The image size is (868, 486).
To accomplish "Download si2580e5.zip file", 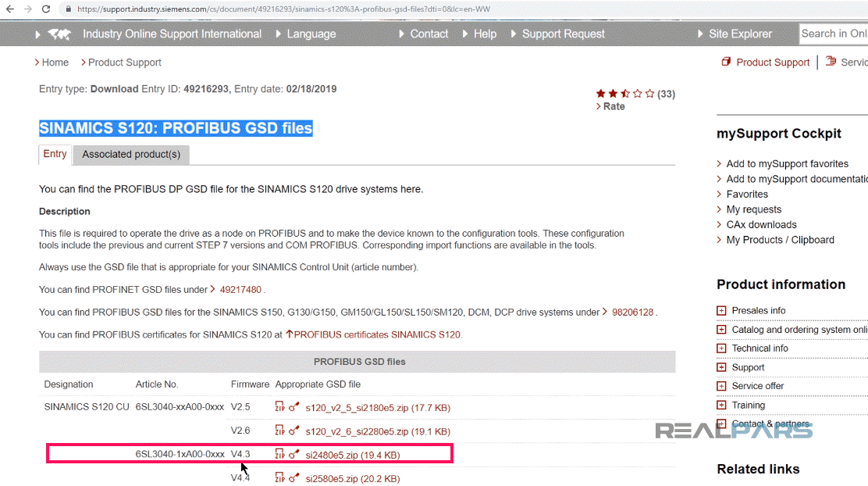I will (x=353, y=479).
